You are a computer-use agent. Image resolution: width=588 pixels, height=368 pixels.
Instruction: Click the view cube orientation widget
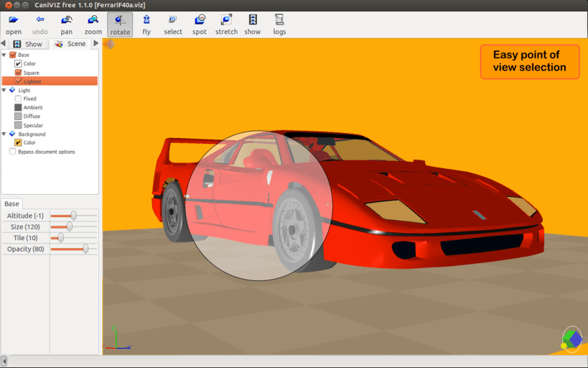click(x=572, y=339)
